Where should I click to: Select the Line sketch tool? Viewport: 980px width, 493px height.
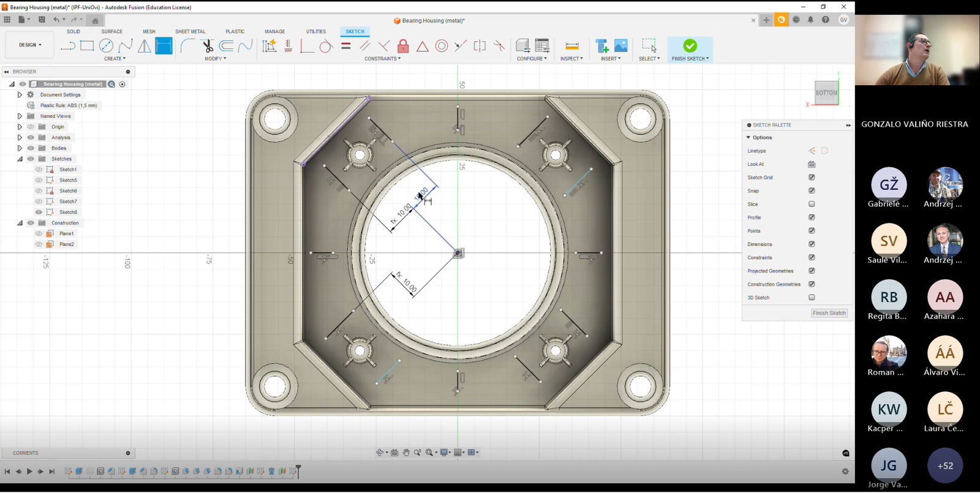tap(67, 46)
